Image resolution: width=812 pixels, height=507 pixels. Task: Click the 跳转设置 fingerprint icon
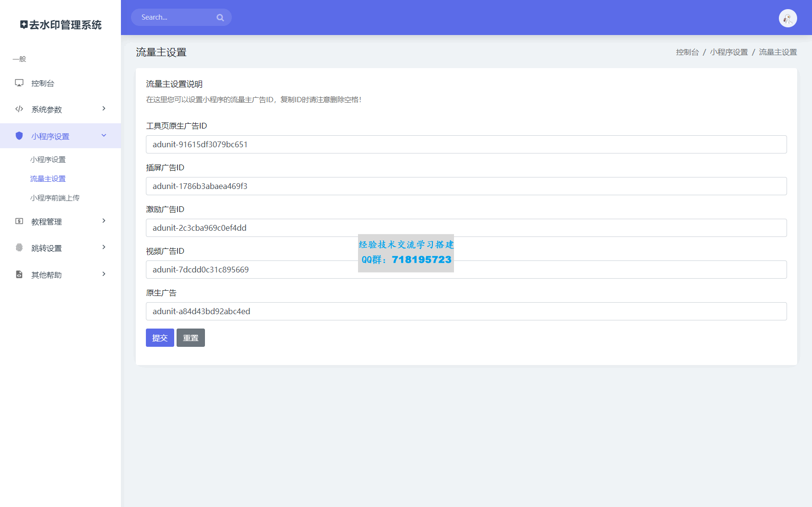point(19,248)
